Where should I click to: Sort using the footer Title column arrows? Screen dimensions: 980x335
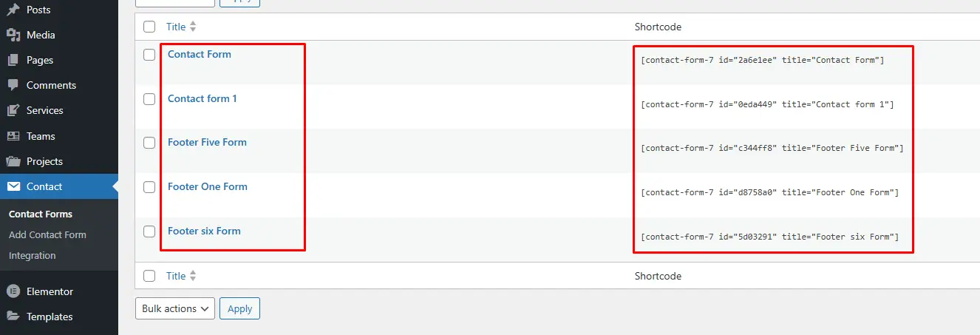click(x=193, y=276)
